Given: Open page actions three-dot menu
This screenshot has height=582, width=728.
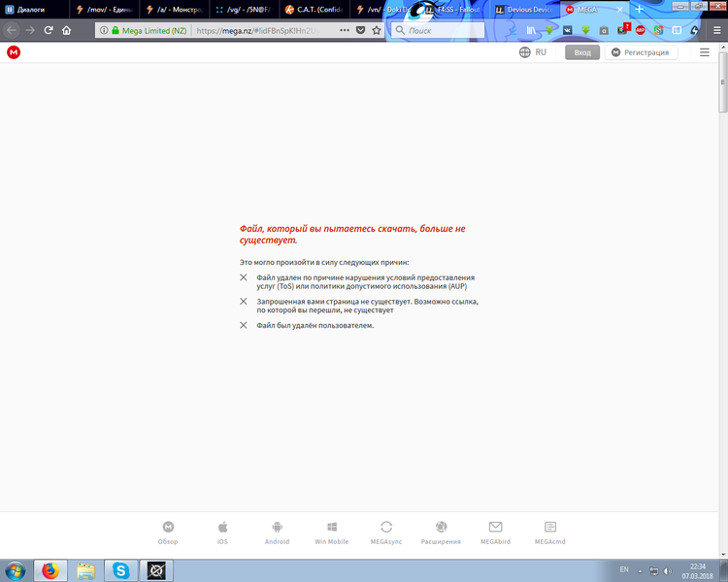Looking at the screenshot, I should [345, 30].
